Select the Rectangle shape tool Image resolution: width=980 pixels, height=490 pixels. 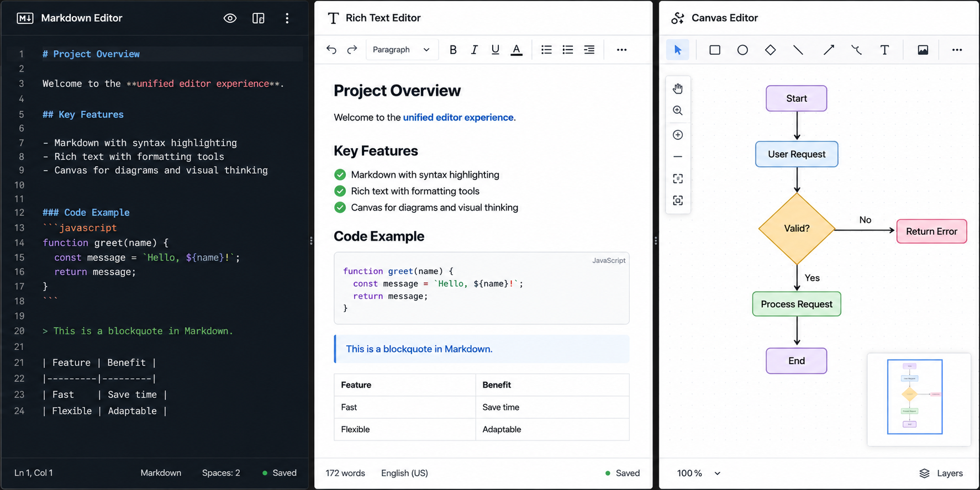715,50
